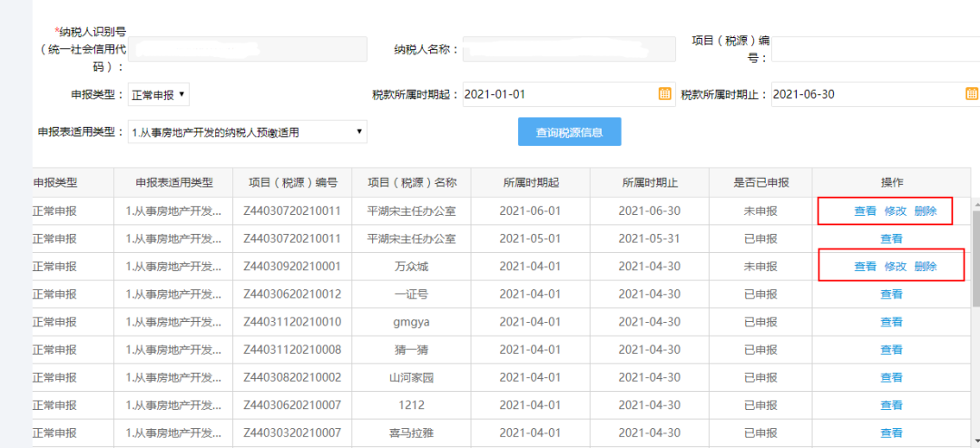Click the 查询税源信息 button
Viewport: 980px width, 448px height.
569,131
